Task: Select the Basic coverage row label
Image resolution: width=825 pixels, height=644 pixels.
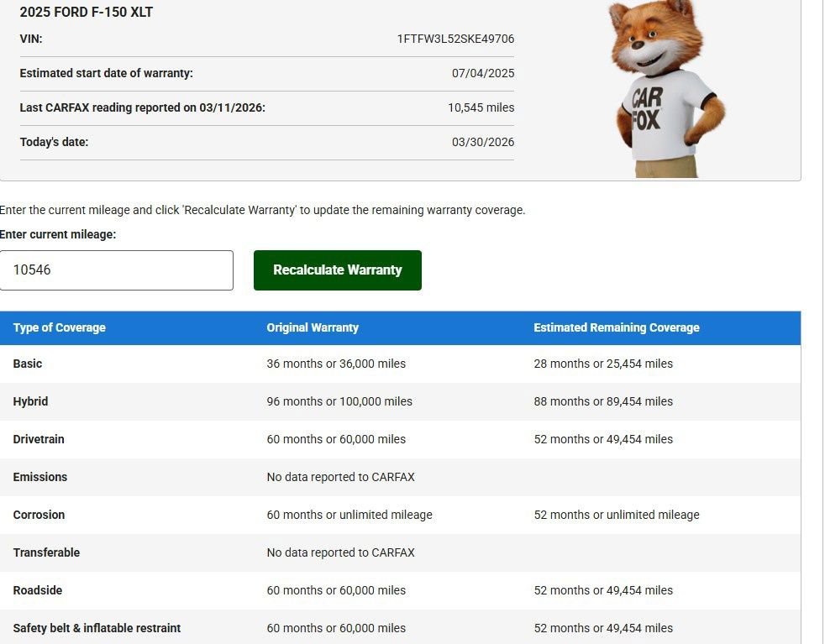Action: pos(28,364)
